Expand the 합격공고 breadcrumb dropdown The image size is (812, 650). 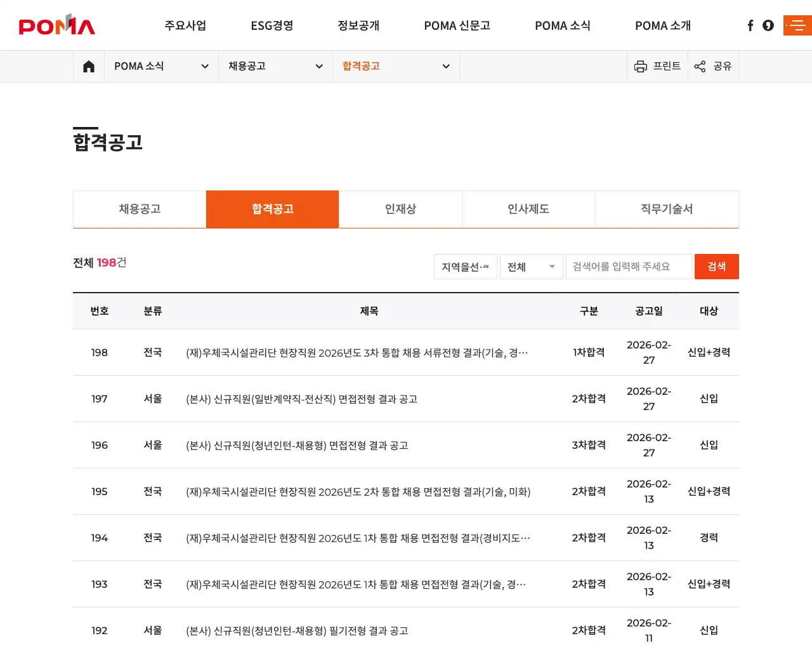click(x=396, y=66)
